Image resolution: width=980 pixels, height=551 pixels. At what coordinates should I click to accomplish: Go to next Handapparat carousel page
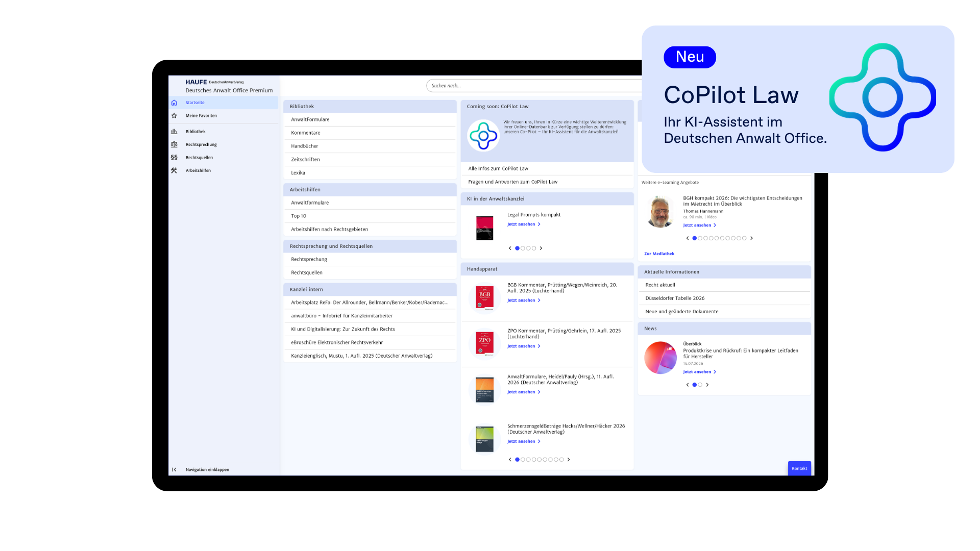click(x=569, y=460)
